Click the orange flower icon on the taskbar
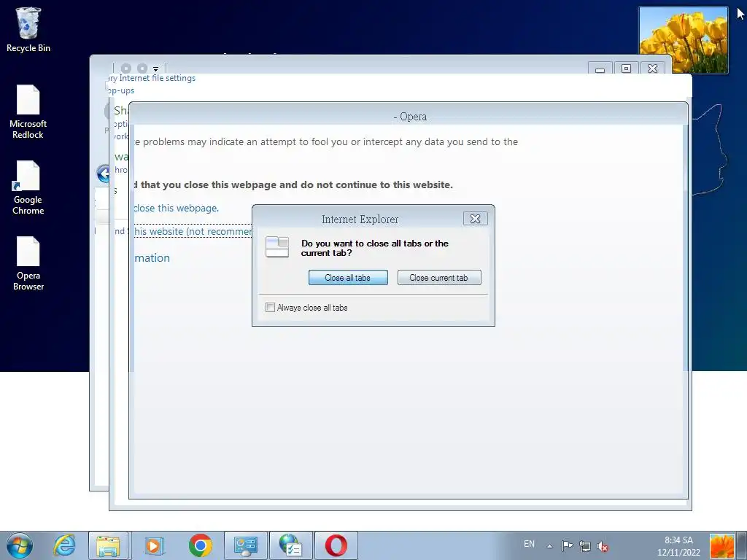The width and height of the screenshot is (747, 560). pyautogui.click(x=721, y=546)
